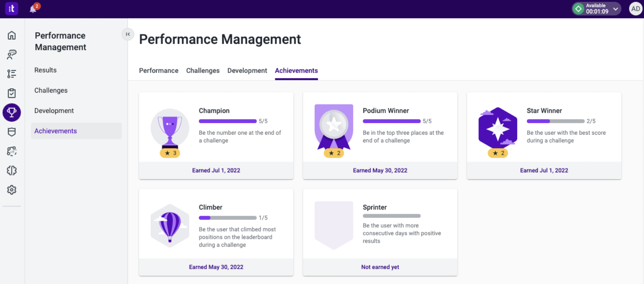Open the person-with-chat-bubble sidebar icon

(12, 54)
